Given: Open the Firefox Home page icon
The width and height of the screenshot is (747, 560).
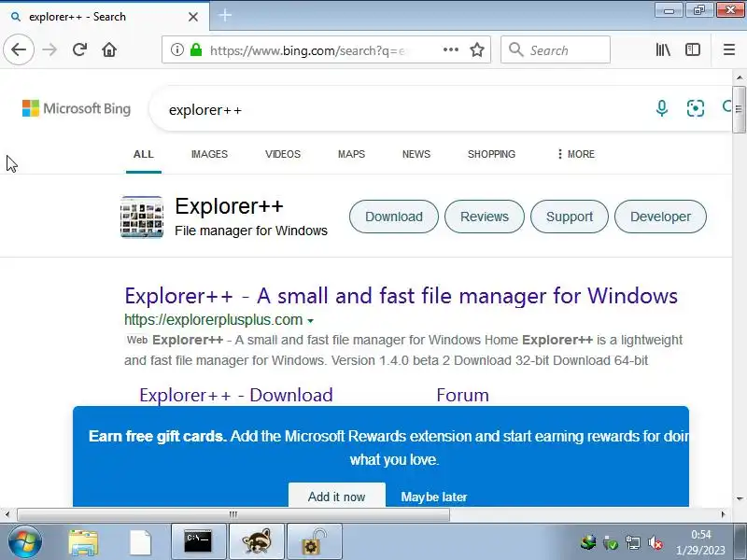Looking at the screenshot, I should point(109,49).
